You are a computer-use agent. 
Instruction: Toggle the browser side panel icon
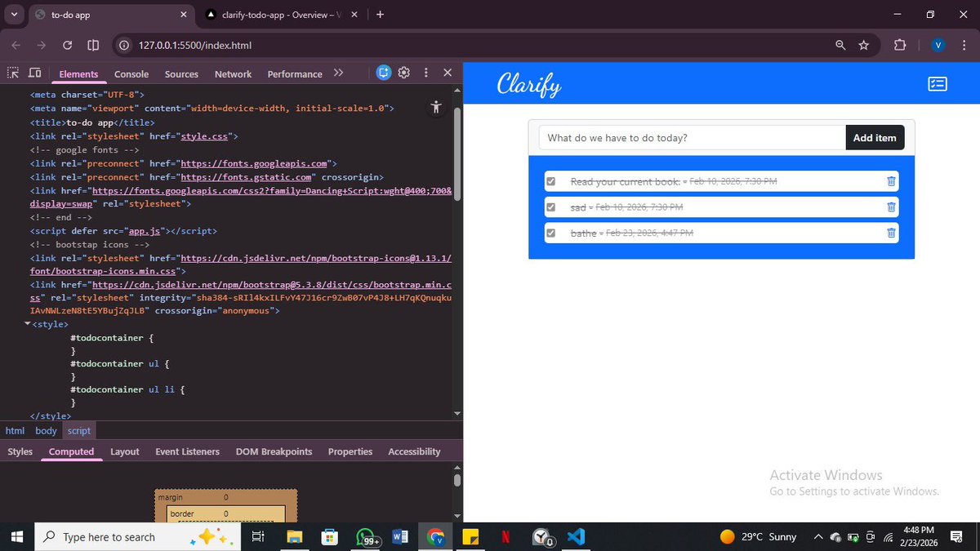tap(93, 45)
